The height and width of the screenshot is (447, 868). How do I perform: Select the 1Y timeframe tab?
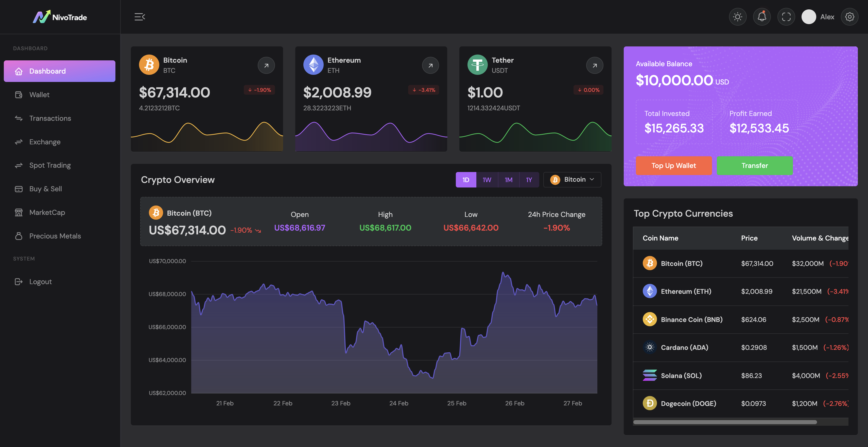coord(529,180)
